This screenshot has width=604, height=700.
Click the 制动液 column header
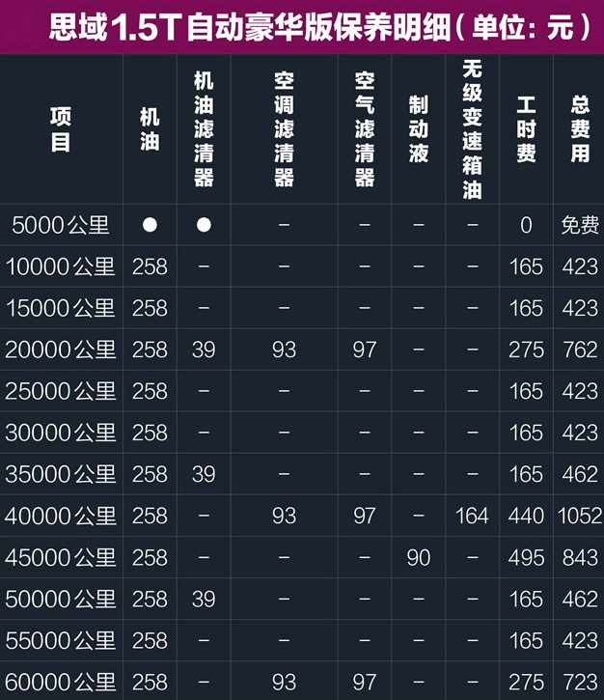(419, 129)
